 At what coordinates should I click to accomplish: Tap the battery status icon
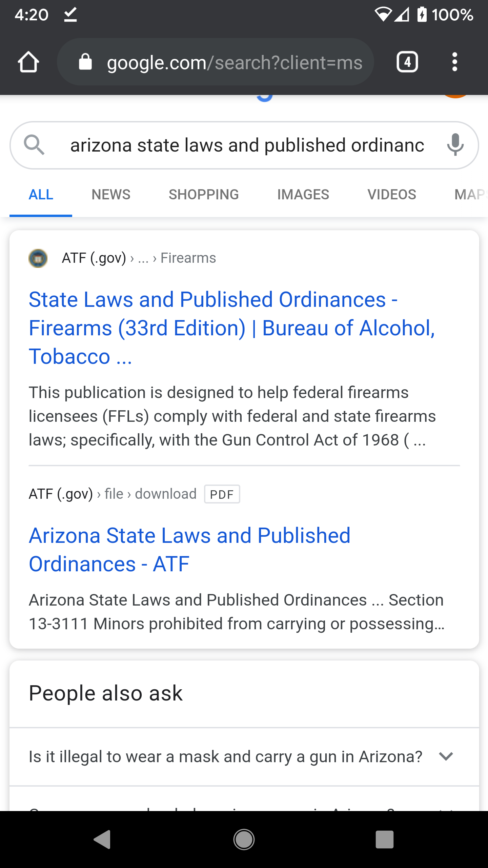tap(422, 15)
